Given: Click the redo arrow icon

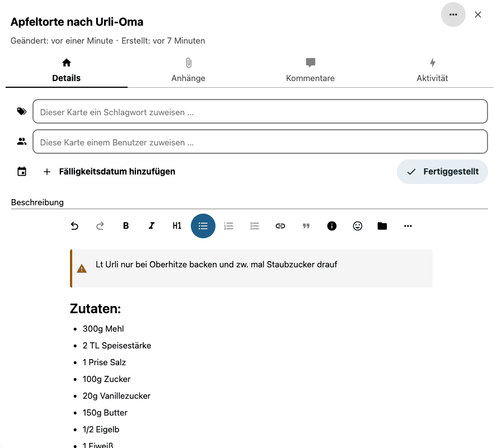Looking at the screenshot, I should (x=100, y=226).
